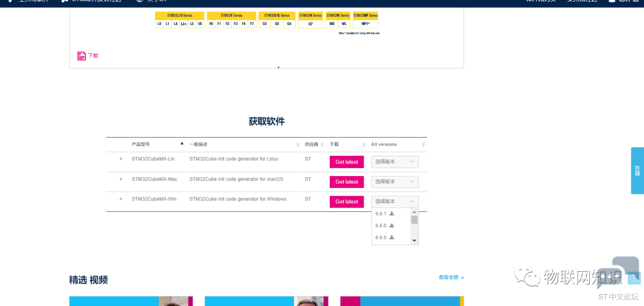Click the 获取软件 section heading
644x306 pixels.
tap(267, 122)
